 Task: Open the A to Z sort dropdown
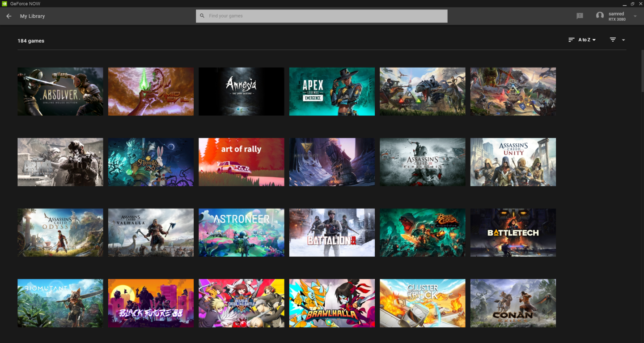[585, 39]
